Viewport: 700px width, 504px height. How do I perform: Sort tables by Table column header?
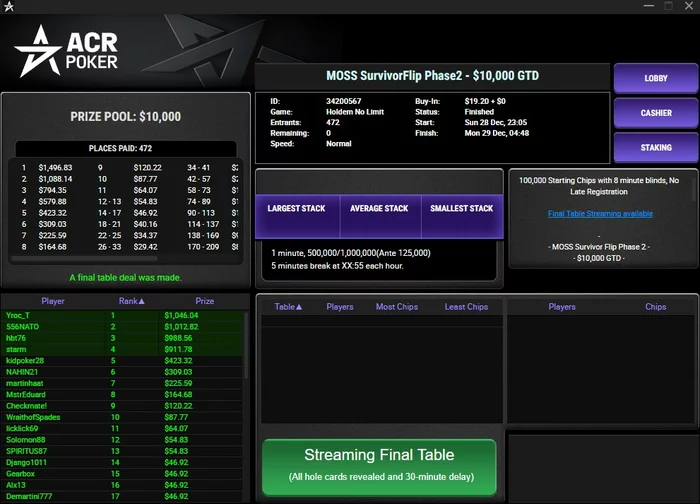click(x=288, y=307)
